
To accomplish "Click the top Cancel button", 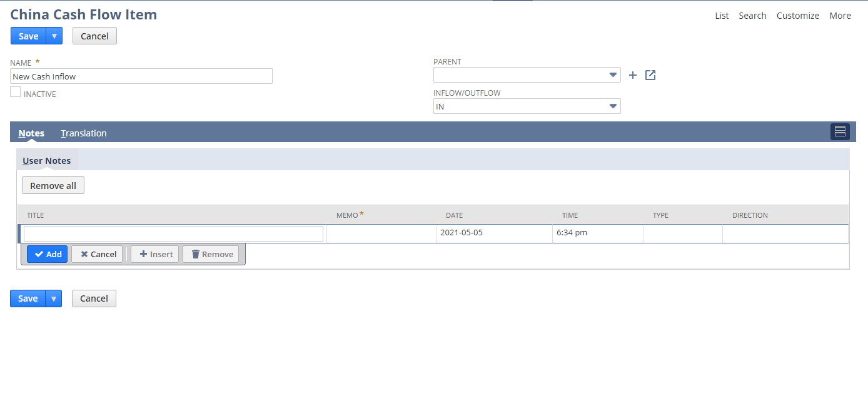I will (94, 36).
